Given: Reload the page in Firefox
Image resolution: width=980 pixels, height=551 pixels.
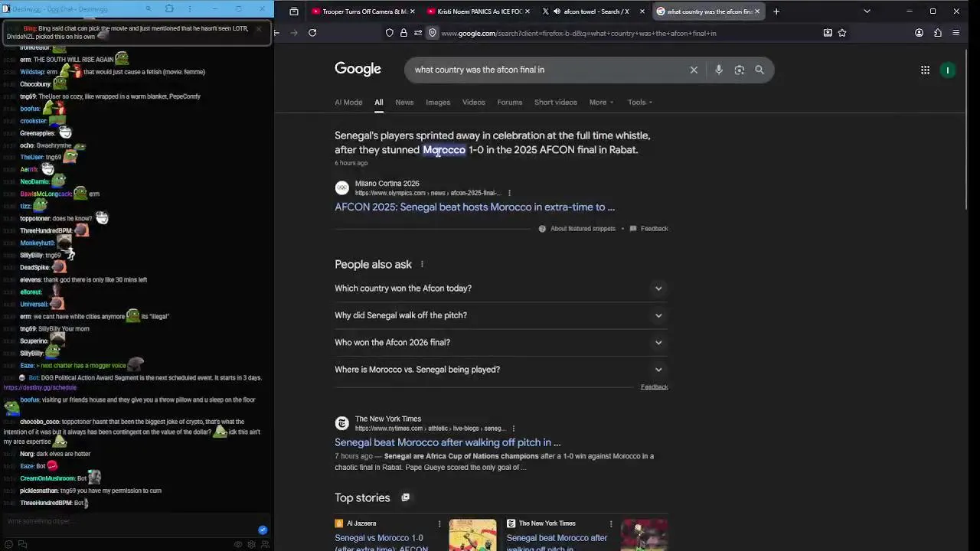Looking at the screenshot, I should pyautogui.click(x=312, y=33).
